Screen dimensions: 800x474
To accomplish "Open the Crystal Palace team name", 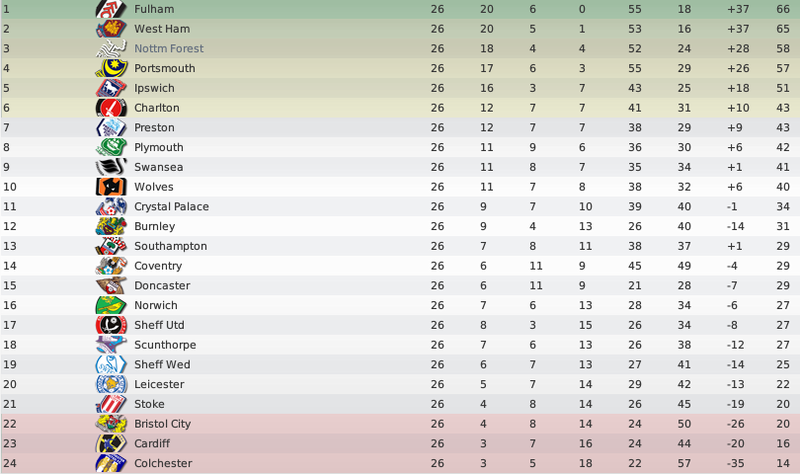I will (x=171, y=207).
